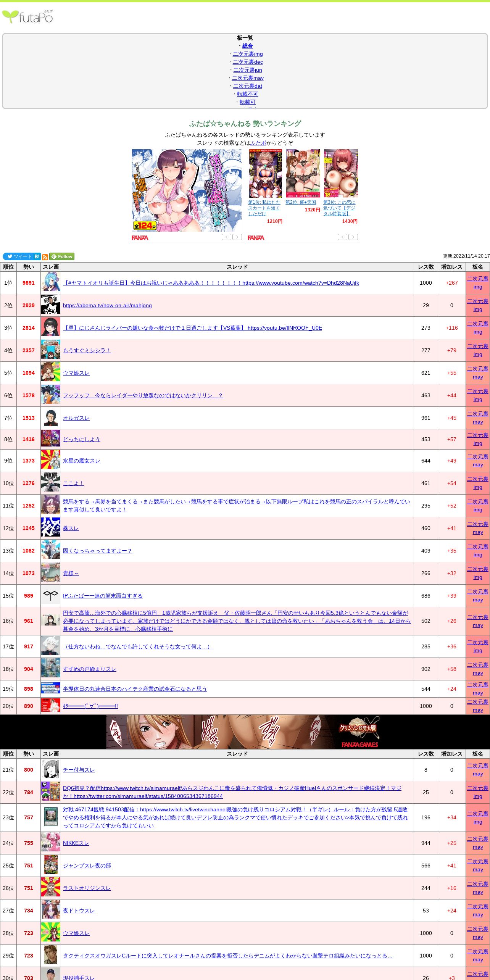The height and width of the screenshot is (980, 490).
Task: Click momentum value 9891 in 1位 row
Action: point(29,283)
